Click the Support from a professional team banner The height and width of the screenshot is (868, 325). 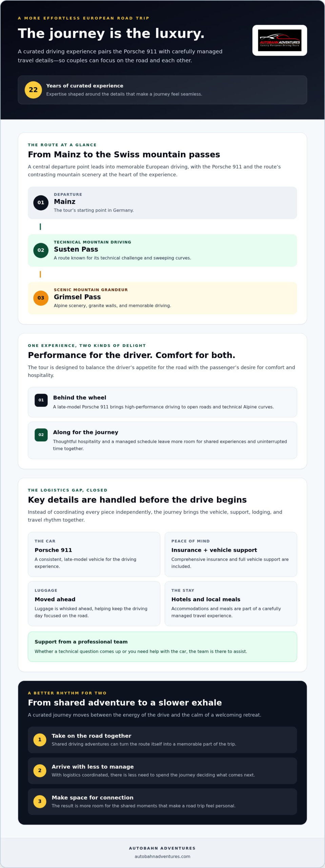[162, 647]
